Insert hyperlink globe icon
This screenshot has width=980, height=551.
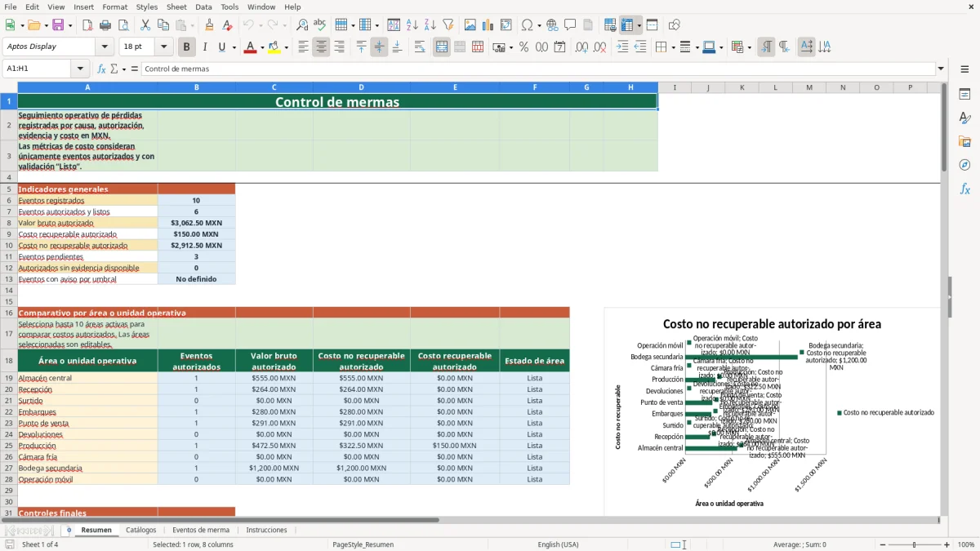click(552, 25)
